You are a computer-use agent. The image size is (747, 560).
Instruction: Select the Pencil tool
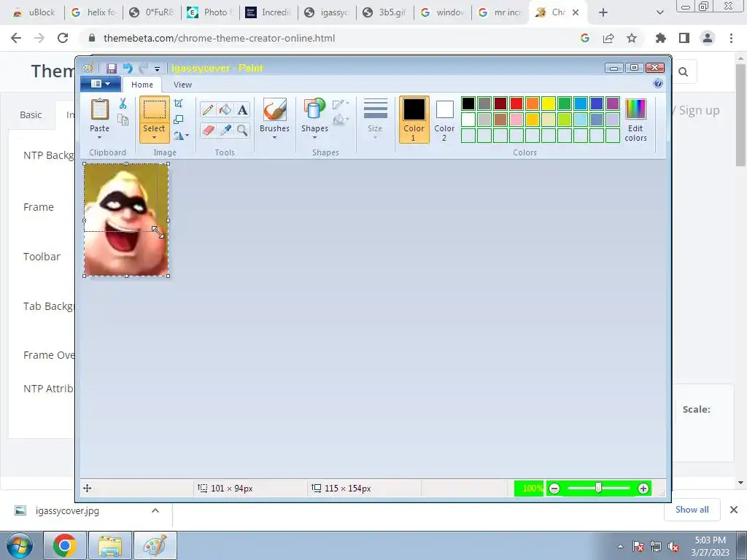coord(208,110)
